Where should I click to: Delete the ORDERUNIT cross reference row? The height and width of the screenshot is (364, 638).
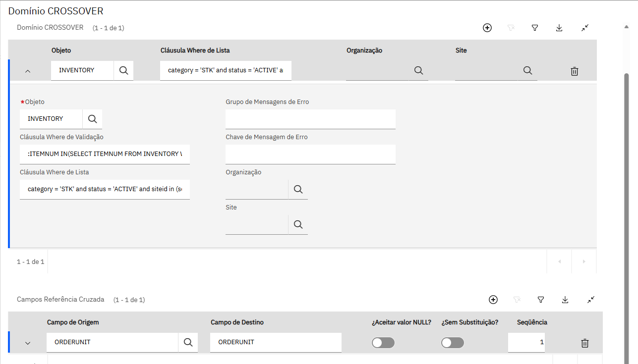585,343
